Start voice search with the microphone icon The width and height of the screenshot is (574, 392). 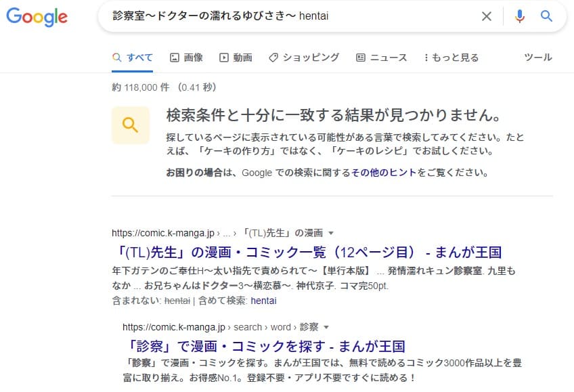click(x=519, y=16)
